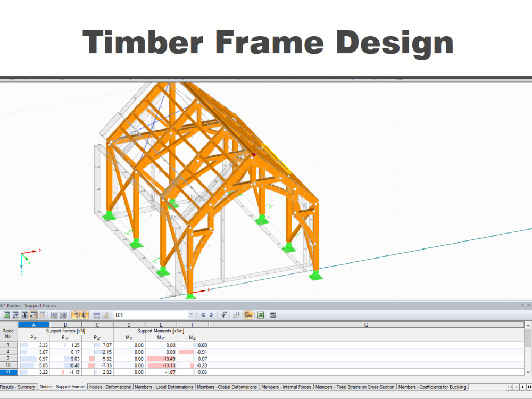Go to the next load case with the right arrow icon

click(x=212, y=315)
